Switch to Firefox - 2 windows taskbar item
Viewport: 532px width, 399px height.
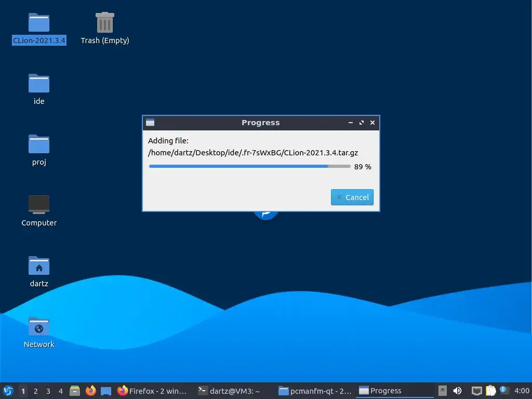(x=152, y=391)
